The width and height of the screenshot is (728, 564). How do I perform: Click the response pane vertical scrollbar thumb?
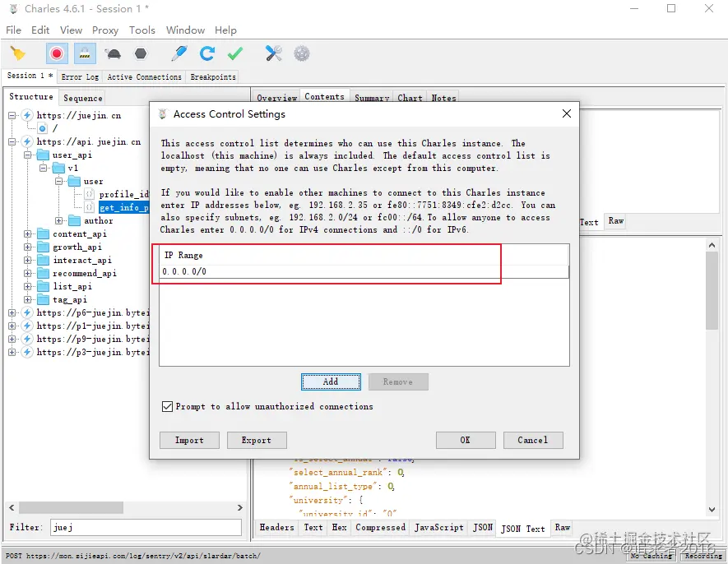[x=712, y=292]
